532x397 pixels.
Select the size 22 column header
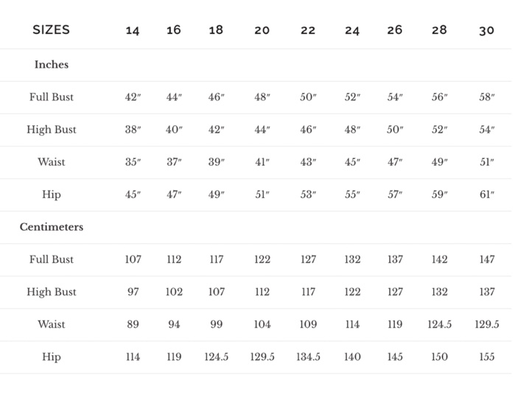[x=308, y=30]
